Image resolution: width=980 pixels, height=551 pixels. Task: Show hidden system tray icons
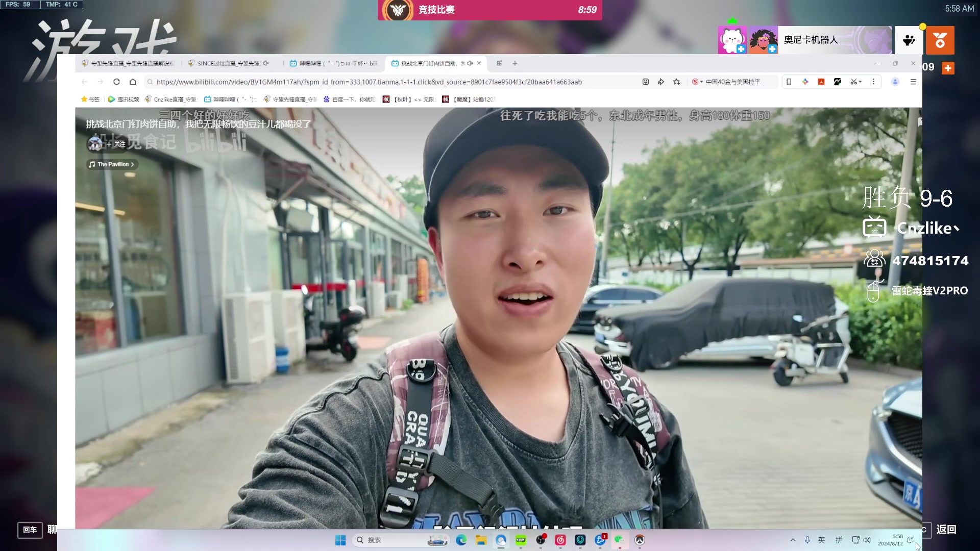793,540
